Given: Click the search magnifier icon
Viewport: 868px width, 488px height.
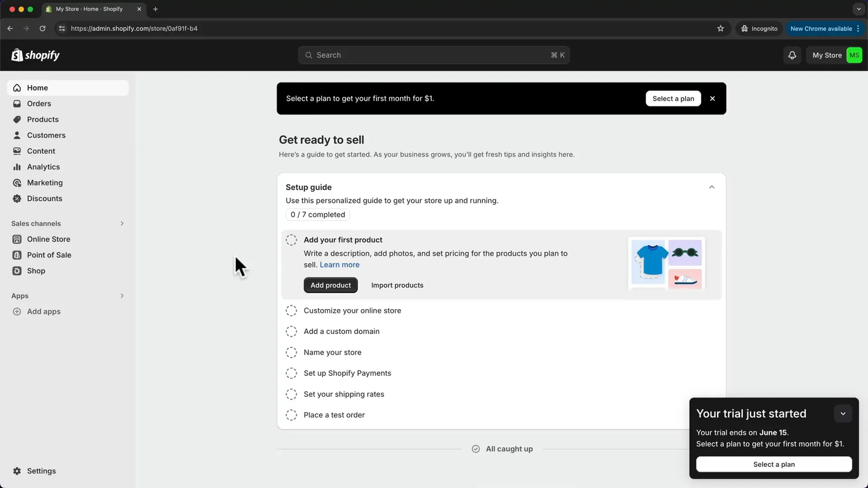Looking at the screenshot, I should tap(309, 55).
